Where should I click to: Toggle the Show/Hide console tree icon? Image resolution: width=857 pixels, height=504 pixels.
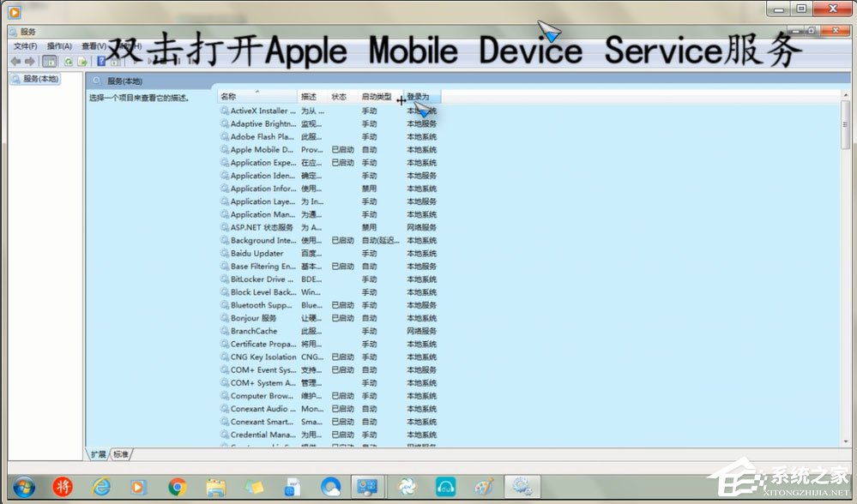coord(49,62)
